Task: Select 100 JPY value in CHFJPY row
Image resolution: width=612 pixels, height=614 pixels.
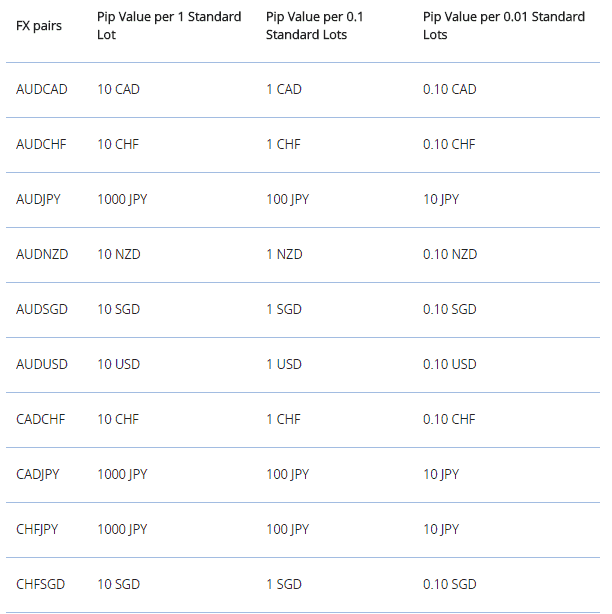Action: [287, 529]
